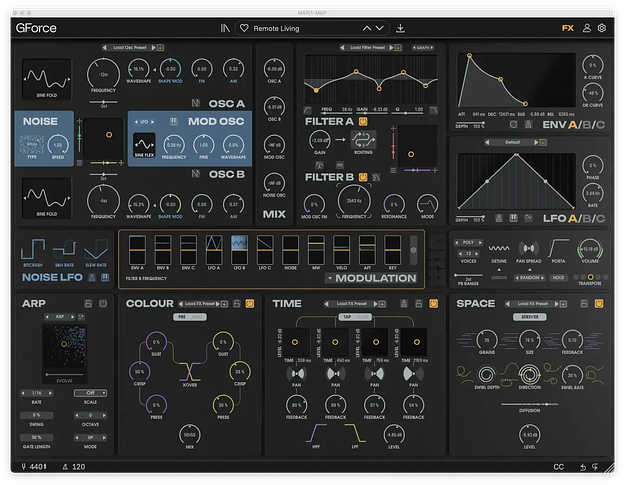Switch to LFO C tab
625x485 pixels.
600,218
